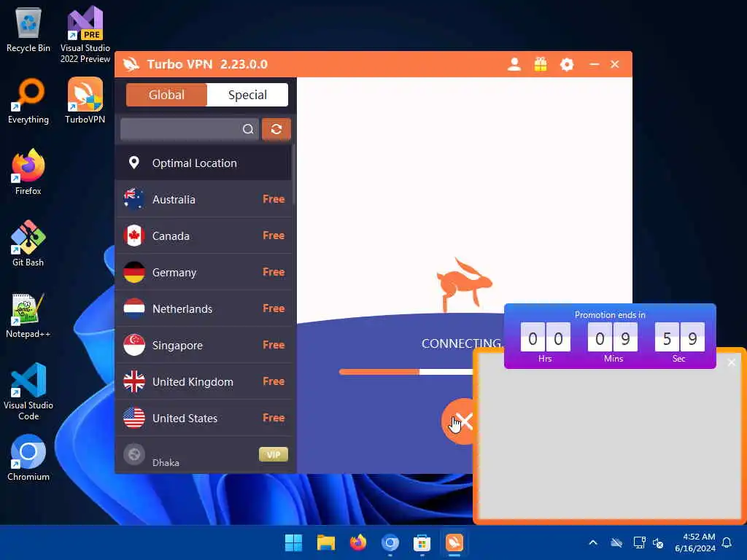
Task: Show hidden tray icons chevron
Action: 593,542
